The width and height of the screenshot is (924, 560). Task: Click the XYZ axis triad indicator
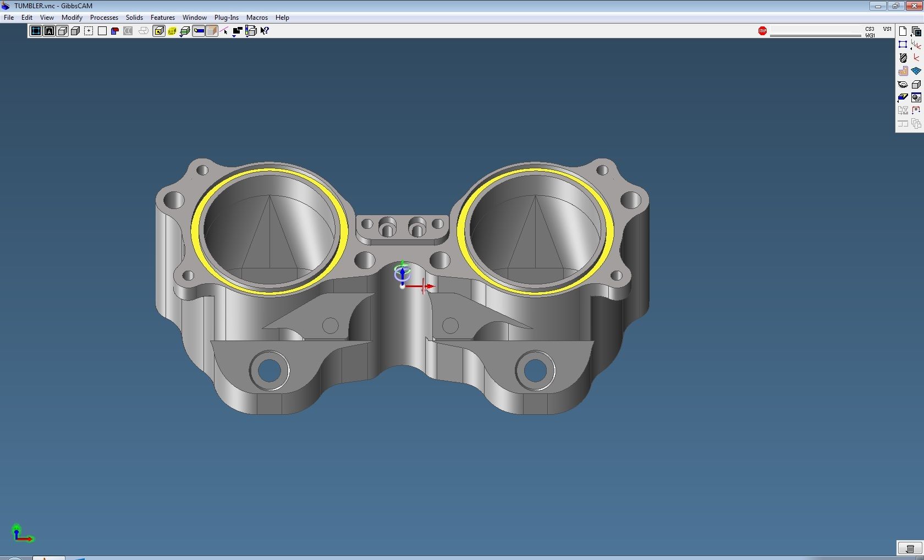tap(22, 533)
